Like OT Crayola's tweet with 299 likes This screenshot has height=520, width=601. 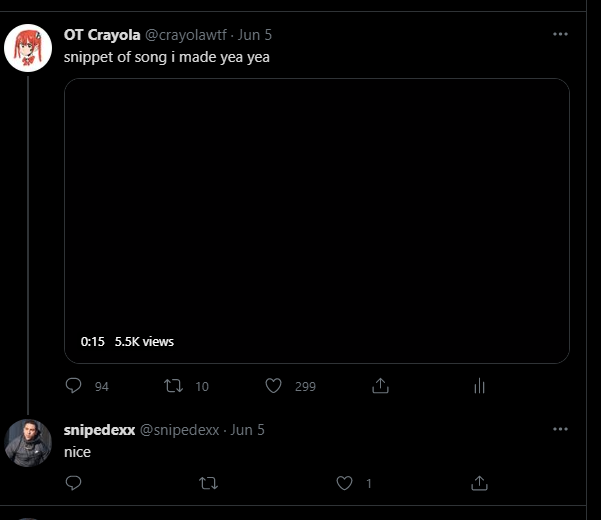pos(276,386)
